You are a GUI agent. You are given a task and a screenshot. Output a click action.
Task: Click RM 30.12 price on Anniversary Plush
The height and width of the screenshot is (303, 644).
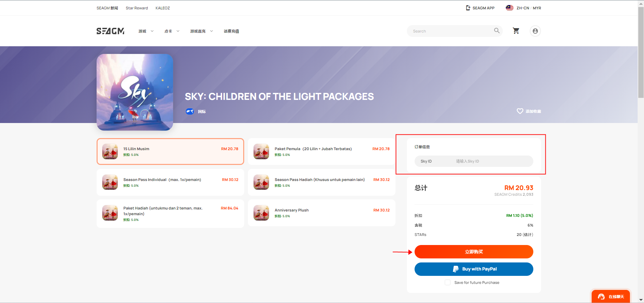[x=381, y=210]
